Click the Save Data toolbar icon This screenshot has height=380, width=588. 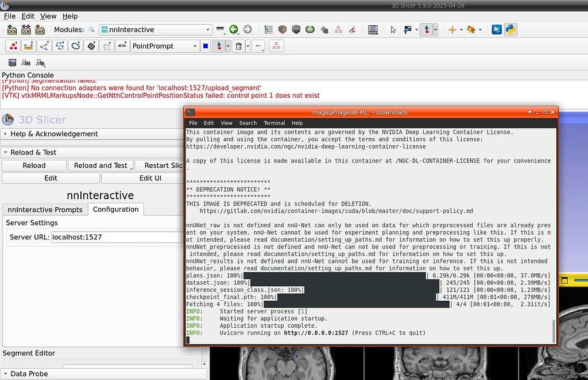[39, 29]
